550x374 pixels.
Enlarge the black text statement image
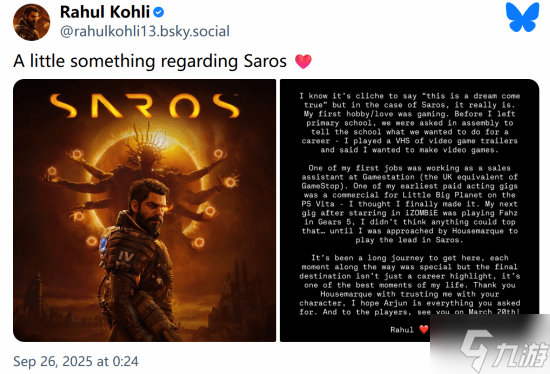click(409, 211)
